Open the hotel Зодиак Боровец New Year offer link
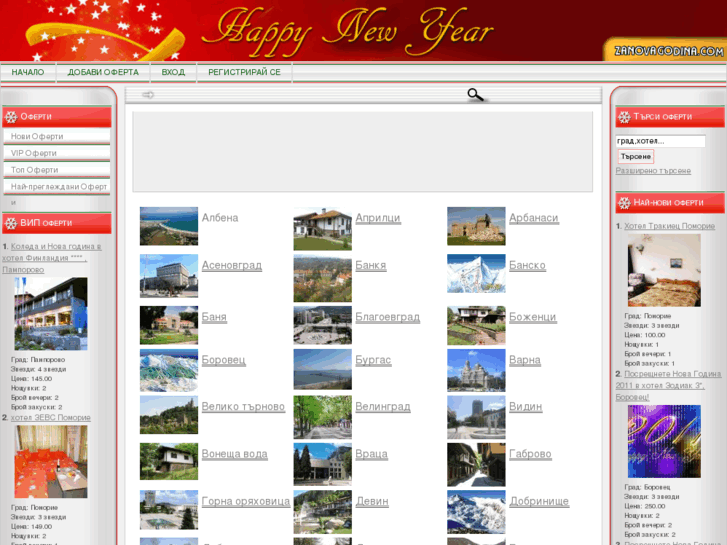The height and width of the screenshot is (545, 727). [x=668, y=385]
